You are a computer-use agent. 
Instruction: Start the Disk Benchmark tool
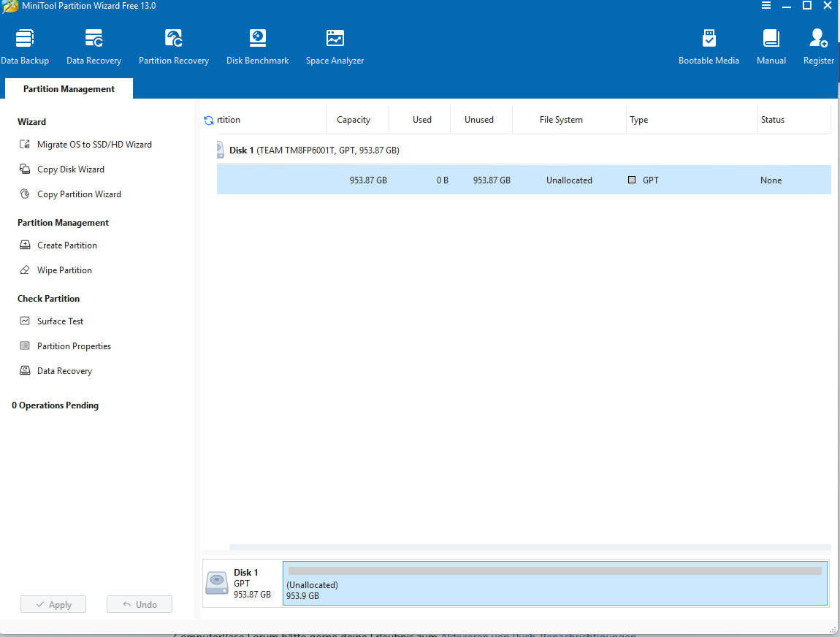click(258, 47)
